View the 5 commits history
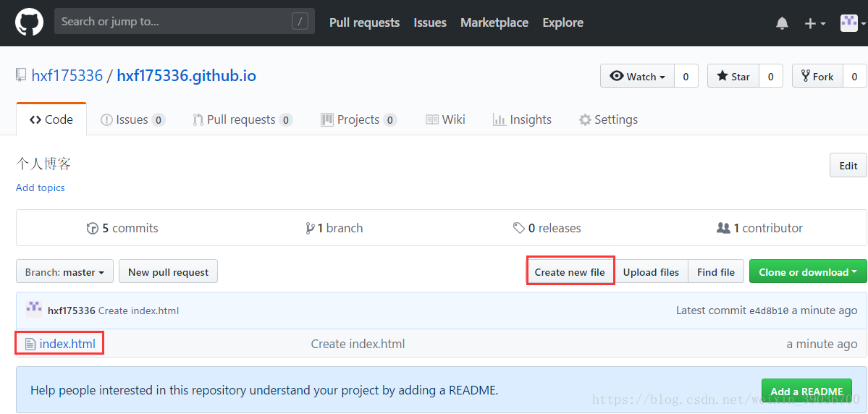Screen dimensions: 868x414 [x=122, y=228]
